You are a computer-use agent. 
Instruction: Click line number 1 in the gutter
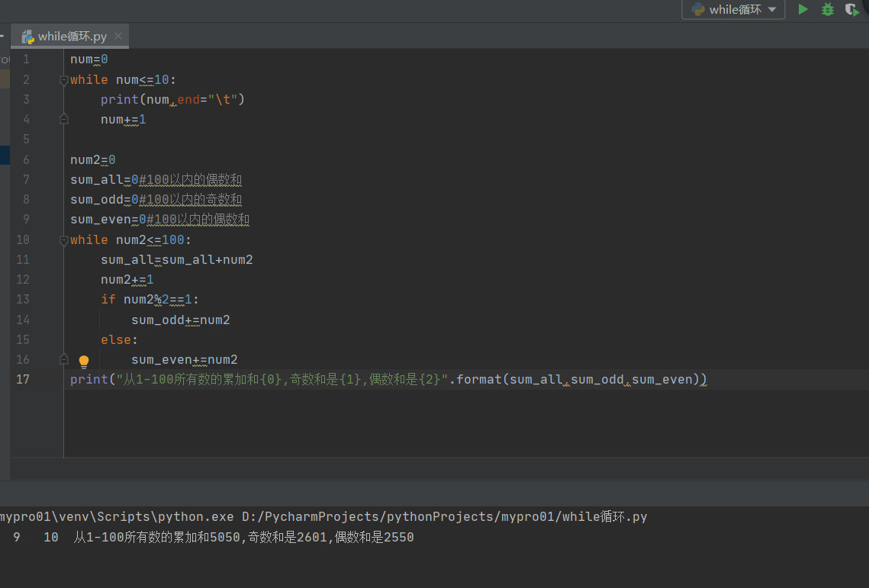coord(26,59)
